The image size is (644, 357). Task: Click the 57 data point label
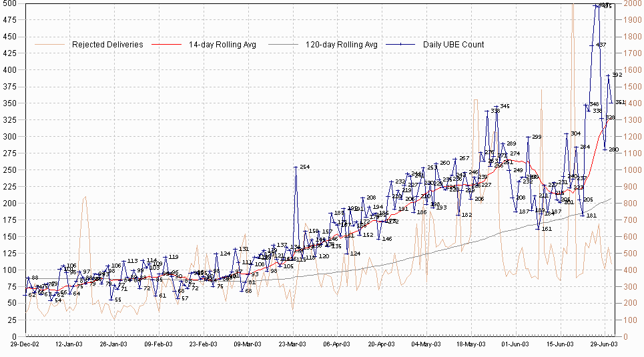185,299
